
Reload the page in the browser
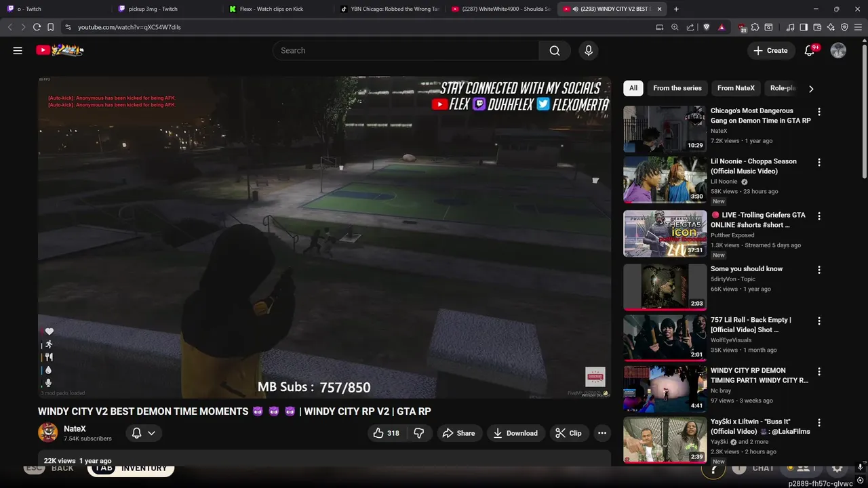(37, 27)
